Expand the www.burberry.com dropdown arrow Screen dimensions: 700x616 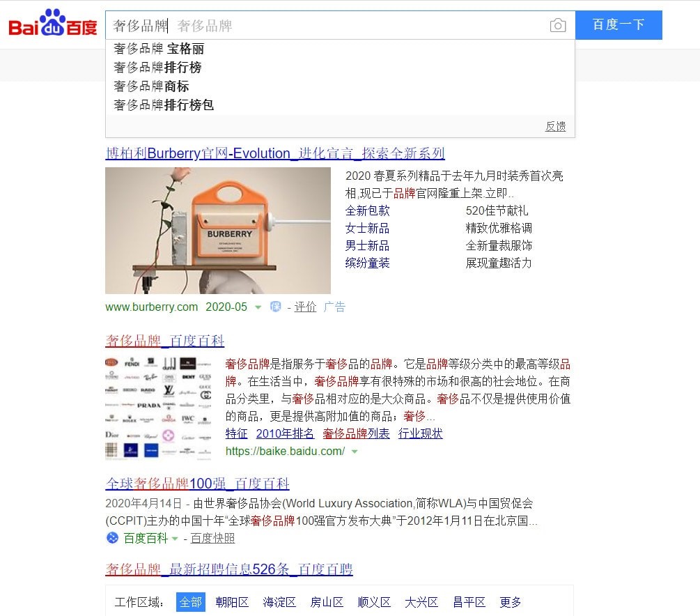[258, 307]
